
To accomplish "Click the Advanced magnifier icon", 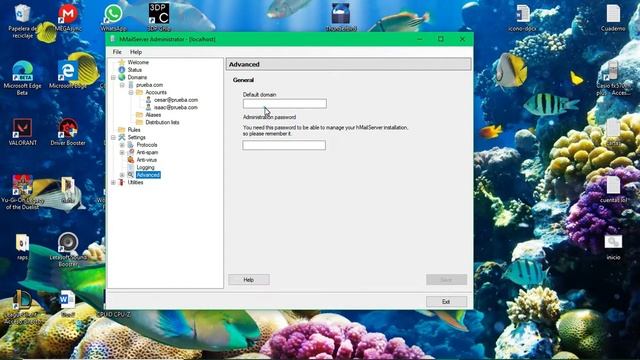I will pyautogui.click(x=131, y=175).
